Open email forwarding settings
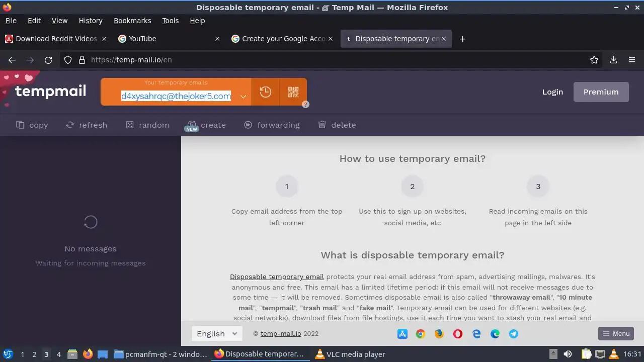The width and height of the screenshot is (644, 362). (x=272, y=125)
